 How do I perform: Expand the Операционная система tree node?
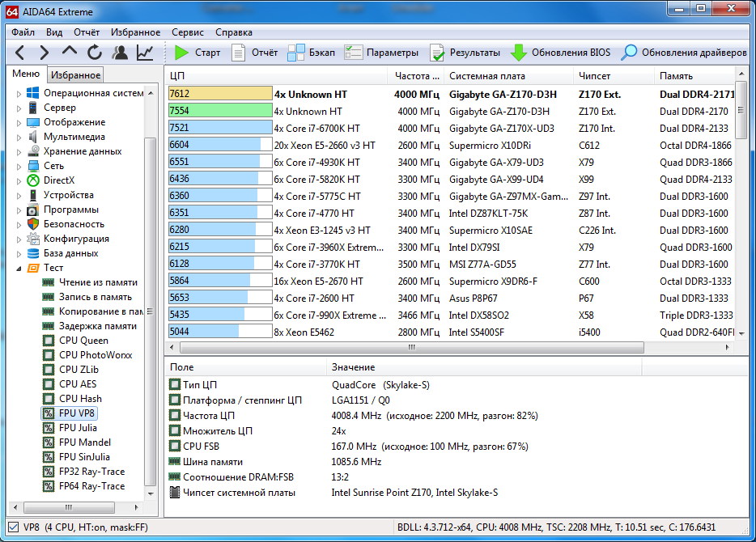19,94
